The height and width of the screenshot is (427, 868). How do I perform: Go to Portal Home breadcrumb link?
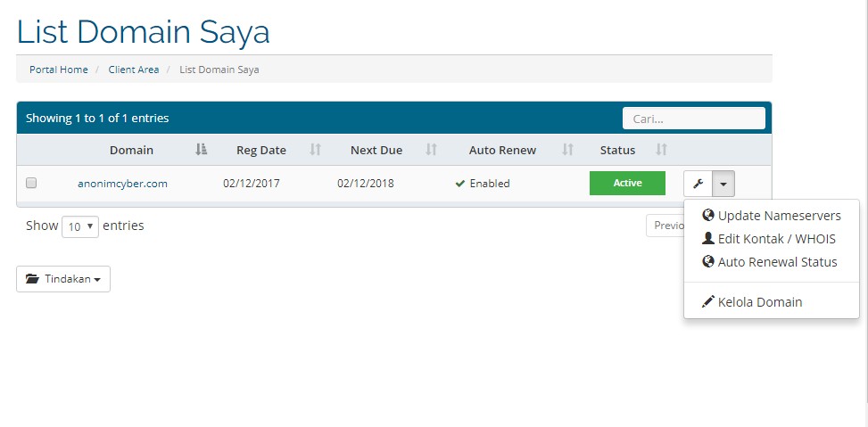click(x=59, y=70)
